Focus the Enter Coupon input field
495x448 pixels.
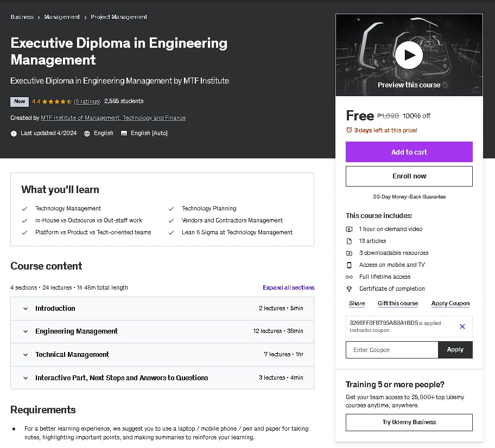pyautogui.click(x=392, y=350)
